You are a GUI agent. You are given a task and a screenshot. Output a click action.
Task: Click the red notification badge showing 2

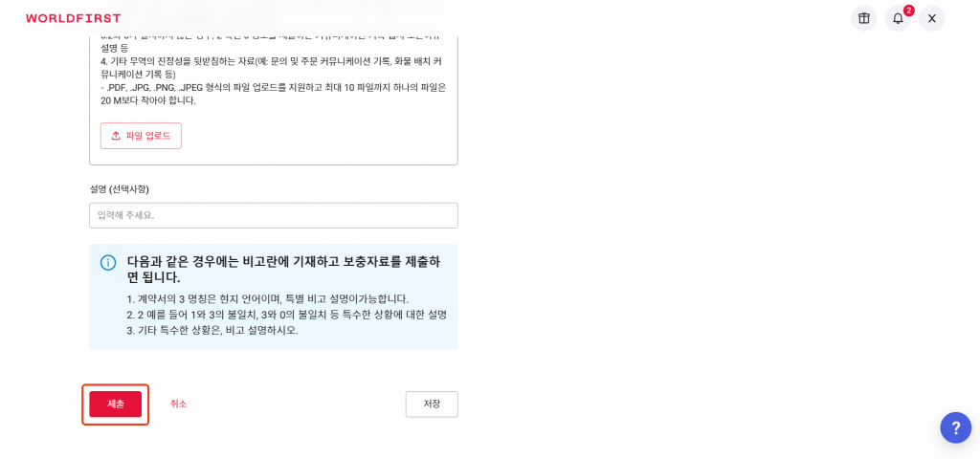click(x=909, y=10)
